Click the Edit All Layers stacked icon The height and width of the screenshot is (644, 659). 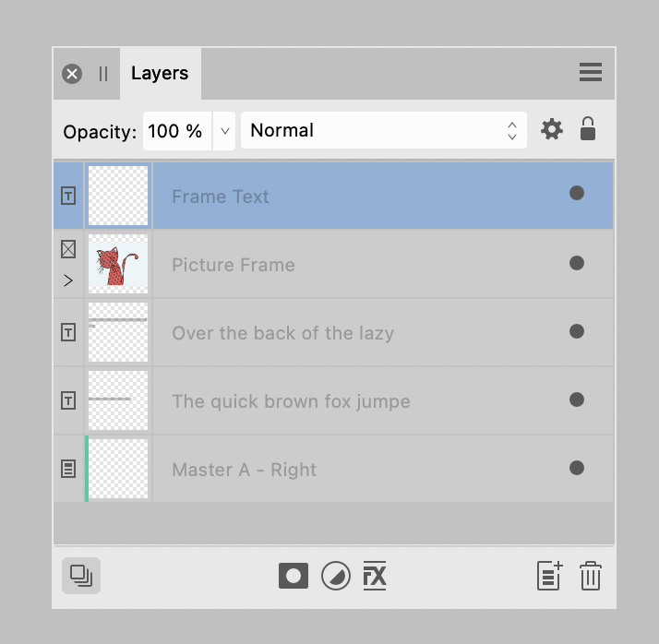(x=81, y=576)
